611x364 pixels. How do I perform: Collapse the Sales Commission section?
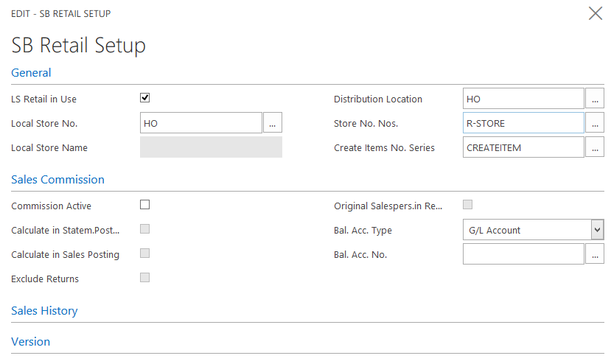57,180
